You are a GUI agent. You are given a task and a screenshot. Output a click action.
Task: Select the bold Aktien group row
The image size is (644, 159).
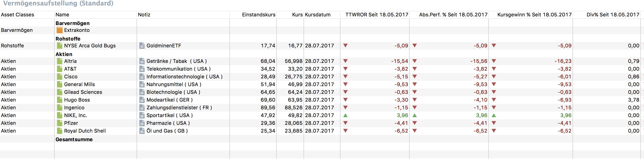click(x=64, y=54)
